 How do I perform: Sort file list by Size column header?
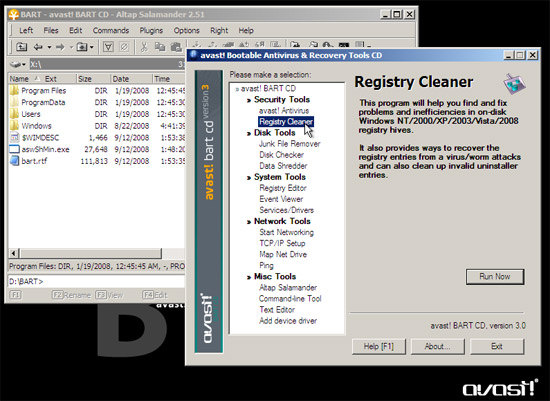[x=93, y=79]
